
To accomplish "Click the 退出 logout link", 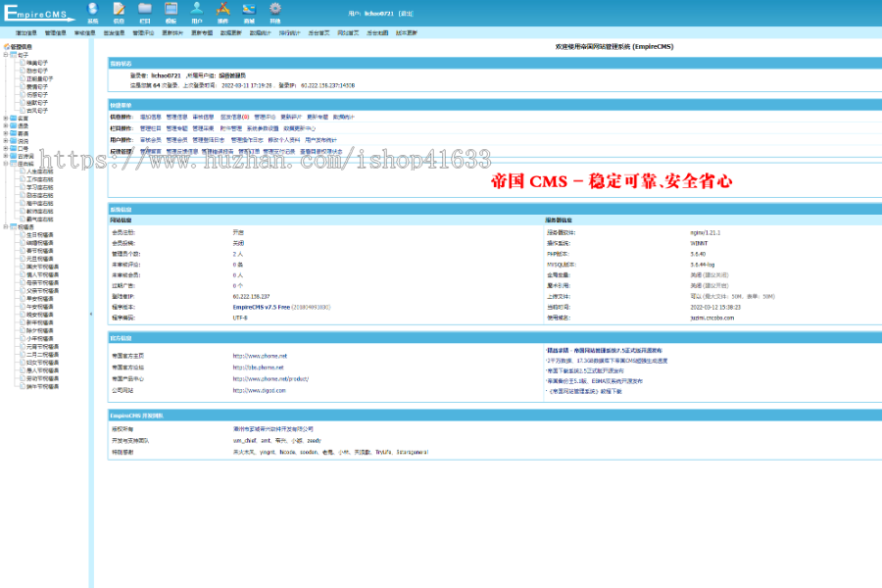I will click(x=406, y=14).
